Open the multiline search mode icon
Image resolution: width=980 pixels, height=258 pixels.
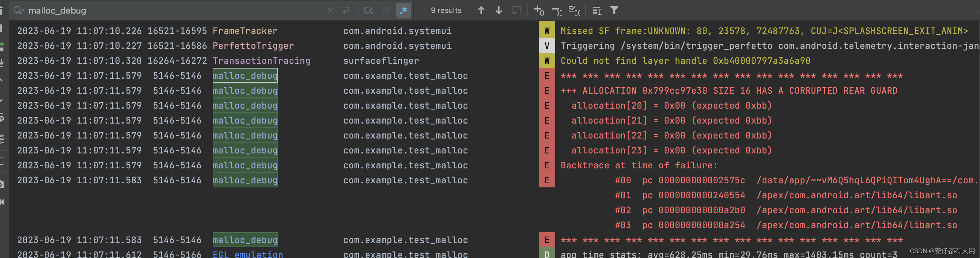tap(596, 10)
